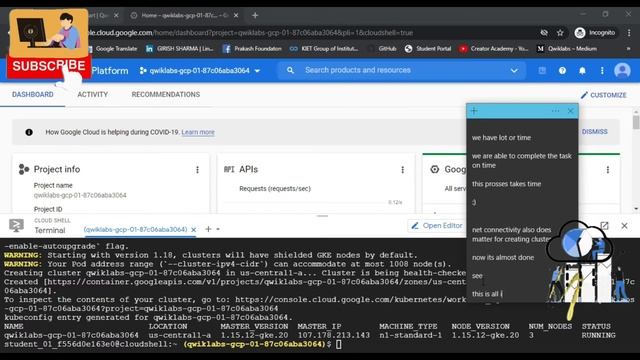
Task: Open project selector qwiklabs-gcp-01-87c06aba3064 dropdown
Action: coord(200,71)
